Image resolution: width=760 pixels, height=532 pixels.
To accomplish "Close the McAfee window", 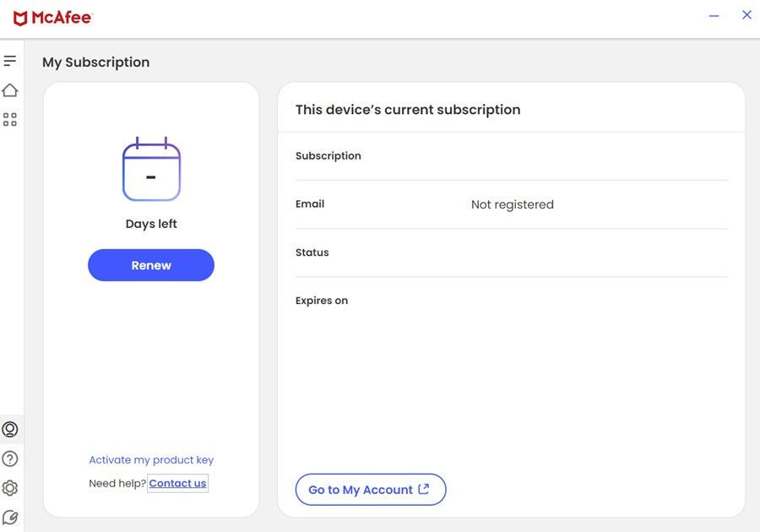I will click(746, 15).
